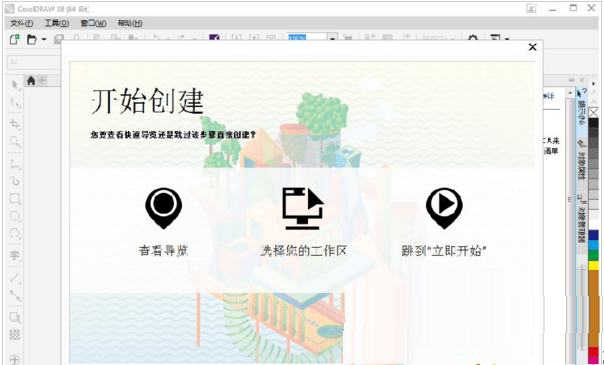Screen dimensions: 604x365
Task: Select the Transparency checkerboard tool
Action: [15, 334]
